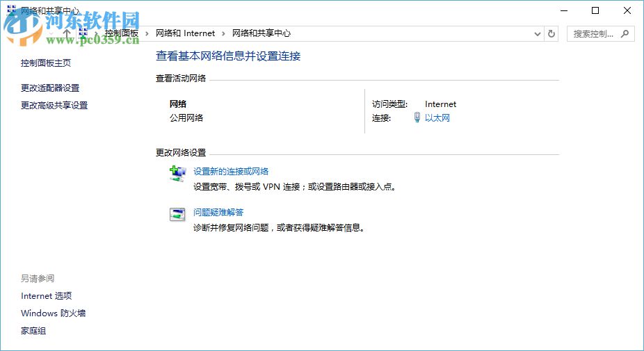Refresh the address bar with reload icon
Image resolution: width=644 pixels, height=351 pixels.
click(552, 33)
